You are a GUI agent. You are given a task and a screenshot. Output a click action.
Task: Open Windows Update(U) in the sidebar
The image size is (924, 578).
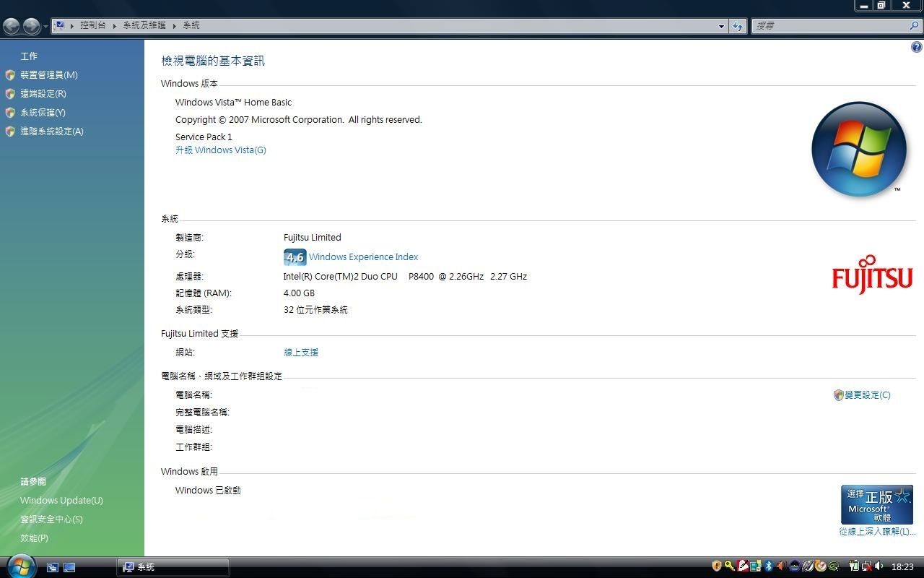(61, 501)
